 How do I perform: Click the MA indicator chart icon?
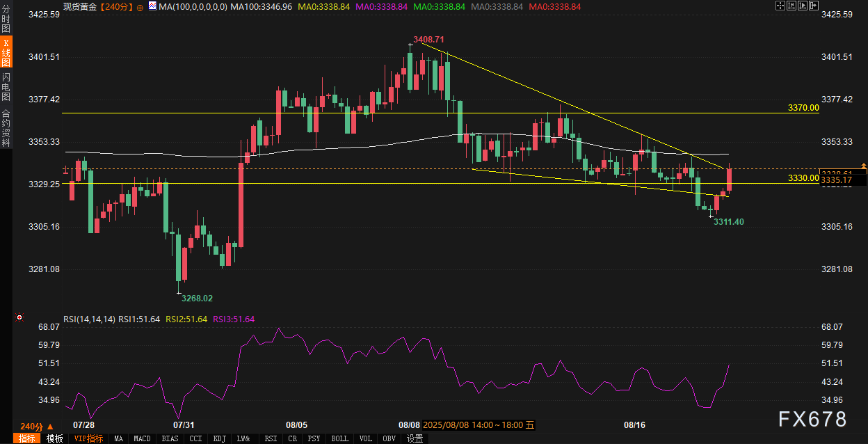(x=152, y=6)
